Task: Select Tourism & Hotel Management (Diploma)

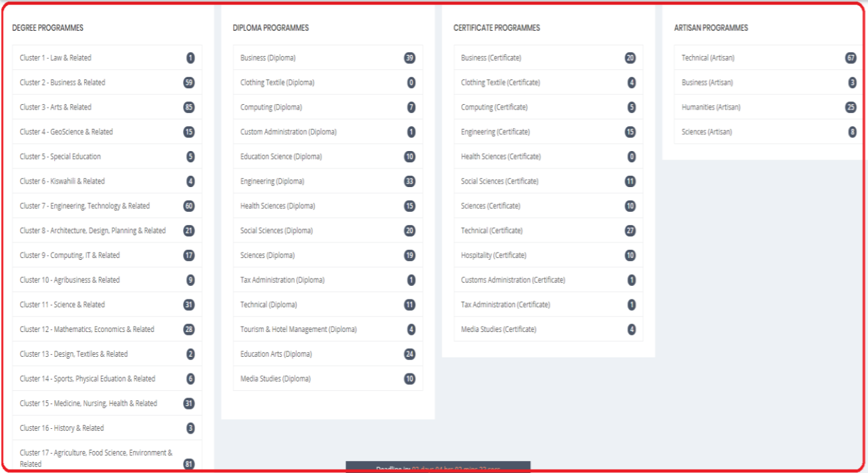Action: point(298,329)
